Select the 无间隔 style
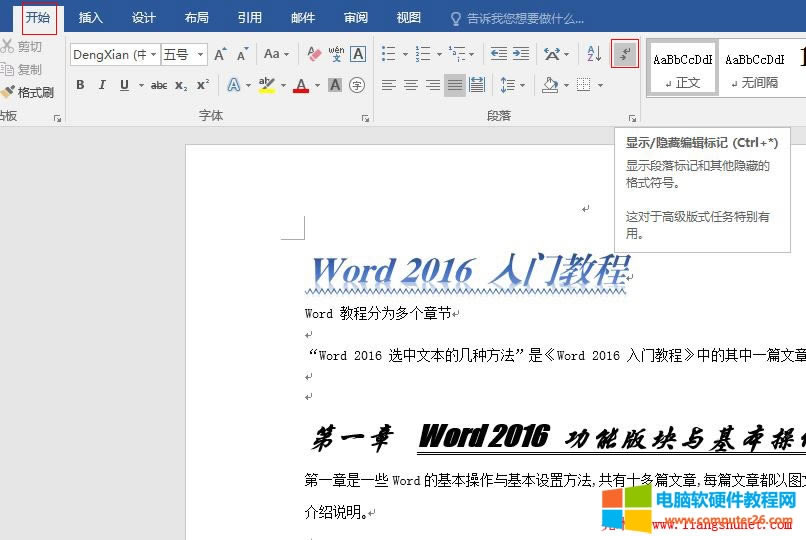This screenshot has height=540, width=806. pyautogui.click(x=754, y=68)
